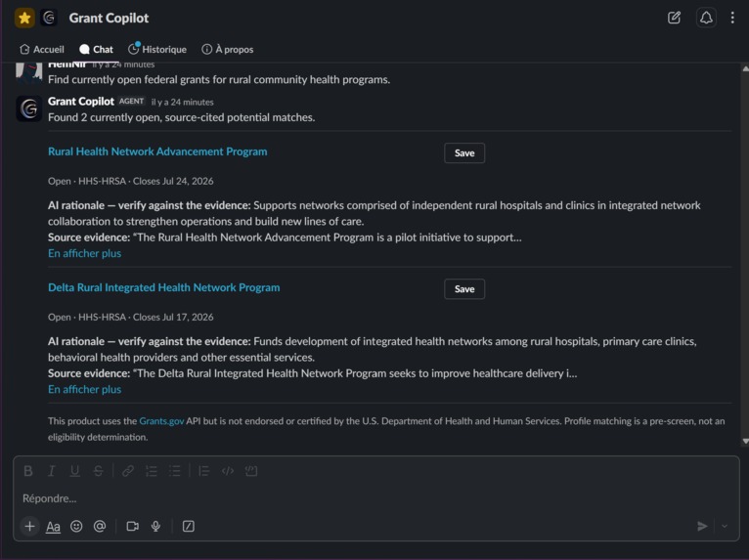Click "Closes Jul 24, 2026" text
The height and width of the screenshot is (560, 749).
(173, 182)
